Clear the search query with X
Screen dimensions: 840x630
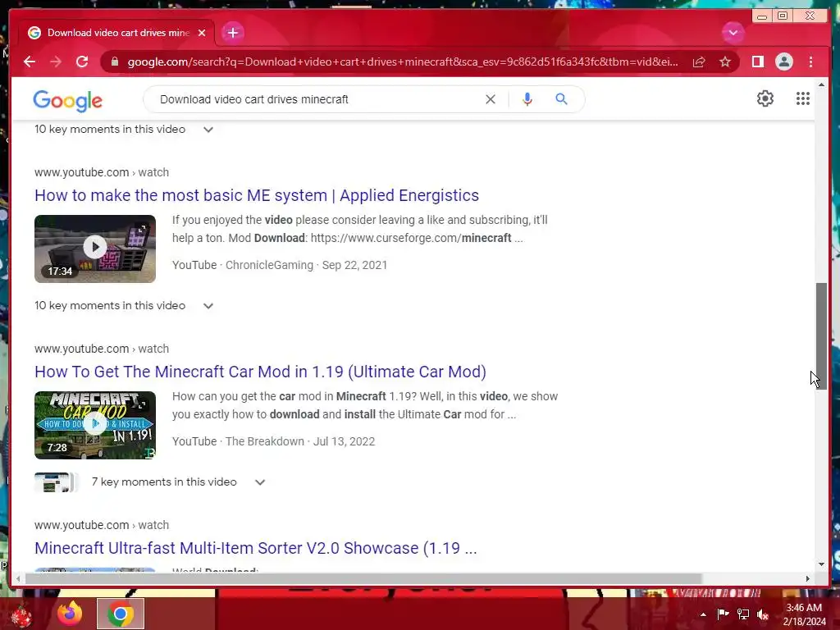click(491, 99)
